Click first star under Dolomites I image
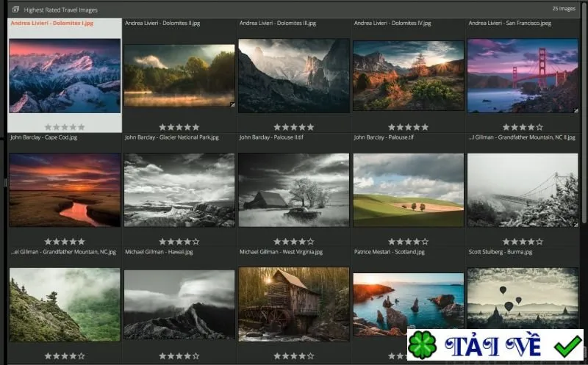The image size is (588, 365). click(x=48, y=127)
